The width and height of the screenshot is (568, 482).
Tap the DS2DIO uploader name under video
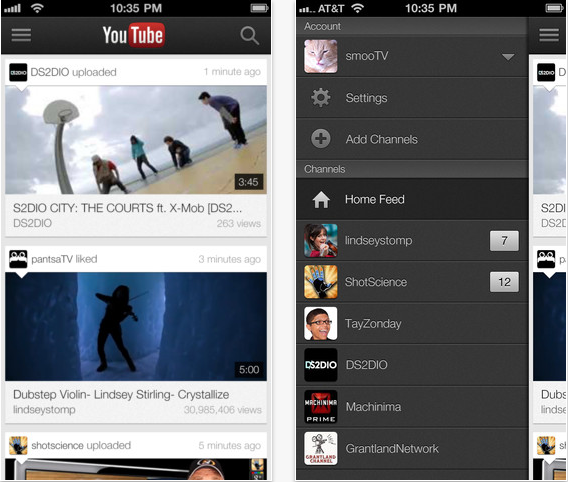click(32, 223)
